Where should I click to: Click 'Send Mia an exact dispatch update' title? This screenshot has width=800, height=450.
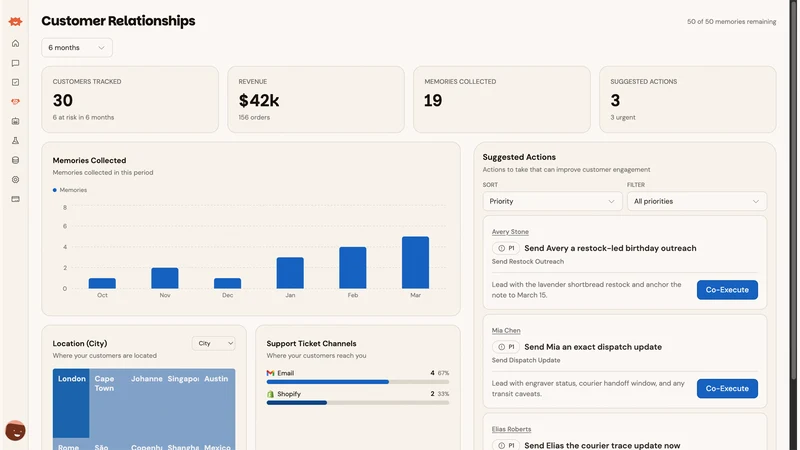593,347
